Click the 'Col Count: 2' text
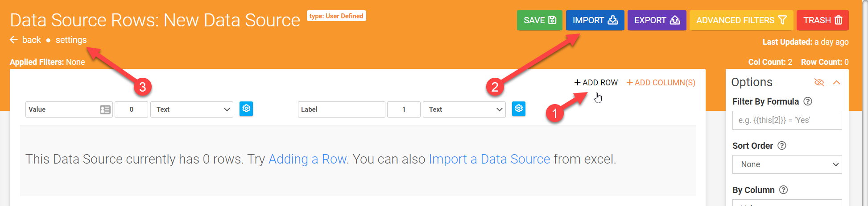 pyautogui.click(x=770, y=62)
